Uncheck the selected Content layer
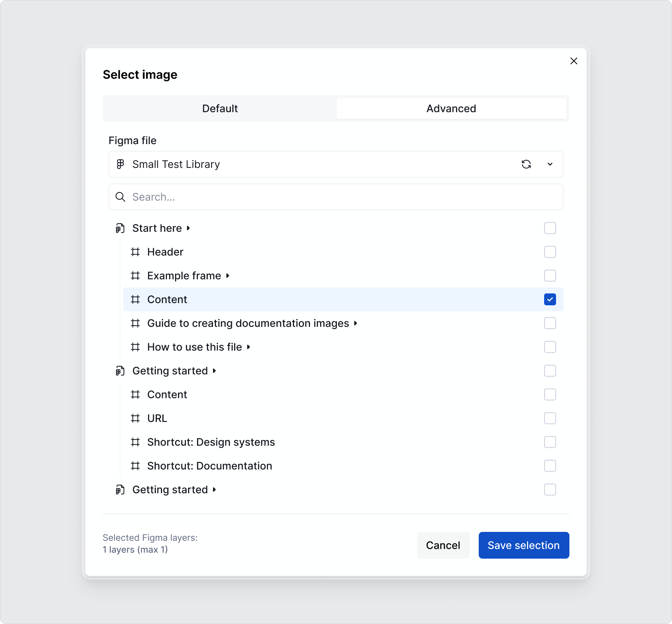Viewport: 672px width, 624px height. pos(550,299)
